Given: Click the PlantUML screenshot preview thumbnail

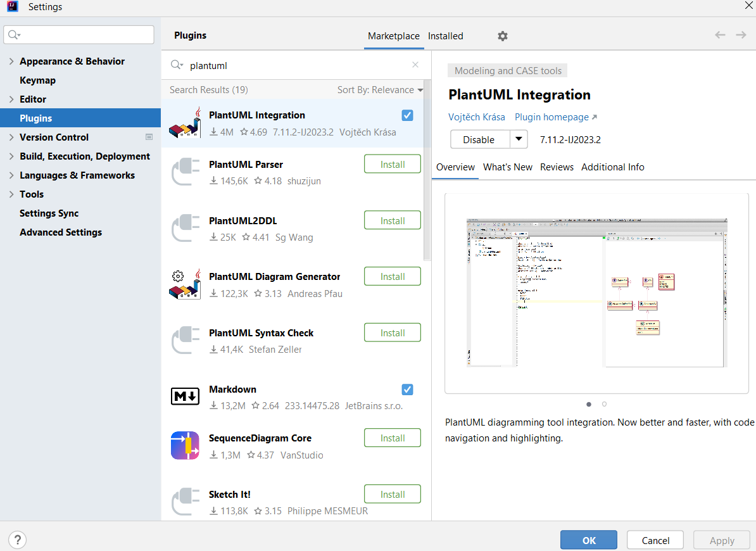Looking at the screenshot, I should (x=596, y=293).
